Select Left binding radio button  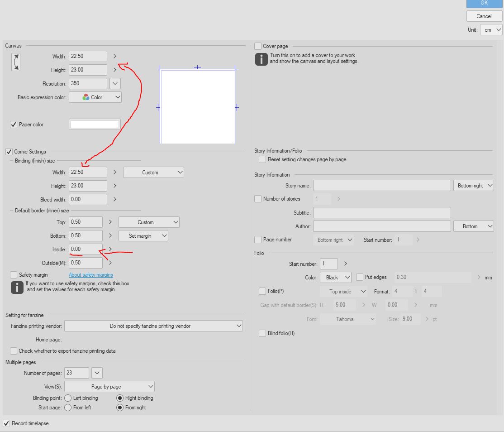68,398
